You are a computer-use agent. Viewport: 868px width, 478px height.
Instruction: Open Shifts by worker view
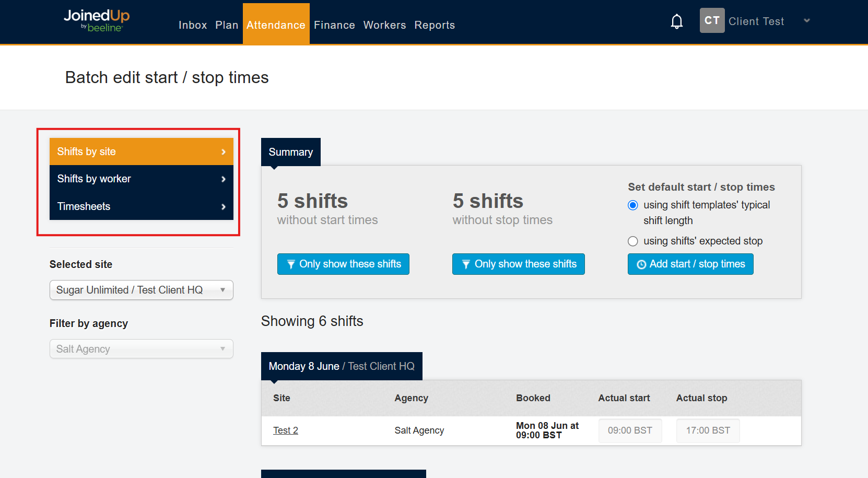pyautogui.click(x=141, y=179)
